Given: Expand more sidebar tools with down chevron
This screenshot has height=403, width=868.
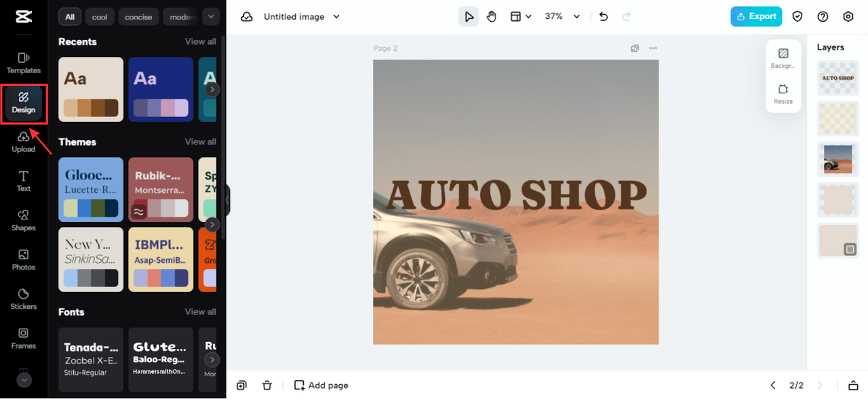Looking at the screenshot, I should coord(24,381).
